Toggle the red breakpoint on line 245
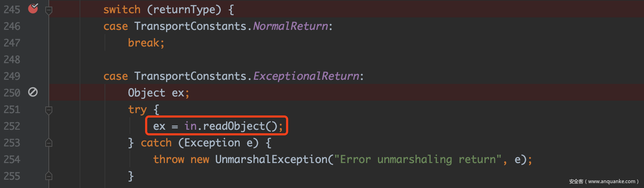The height and width of the screenshot is (188, 644). tap(33, 8)
